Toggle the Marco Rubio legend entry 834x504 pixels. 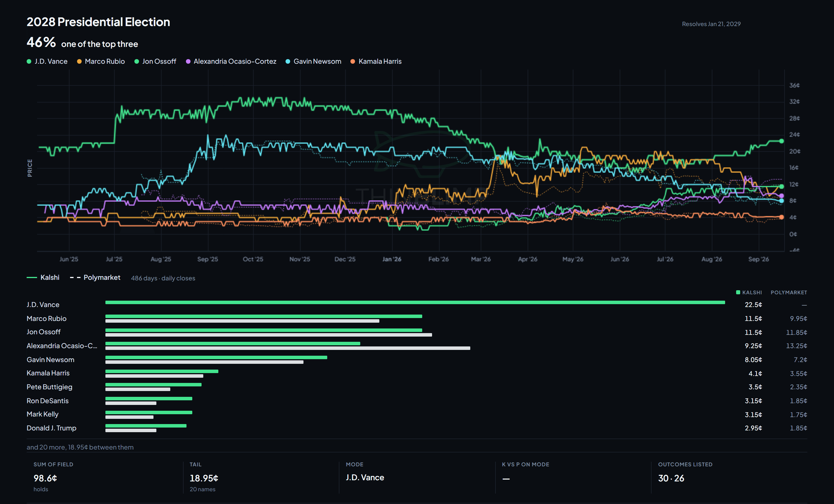tap(101, 62)
